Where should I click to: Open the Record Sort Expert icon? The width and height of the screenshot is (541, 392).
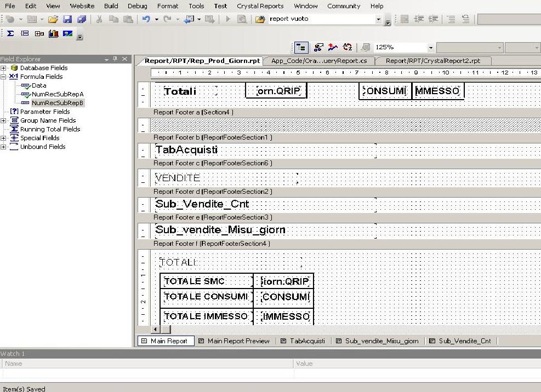coord(347,47)
